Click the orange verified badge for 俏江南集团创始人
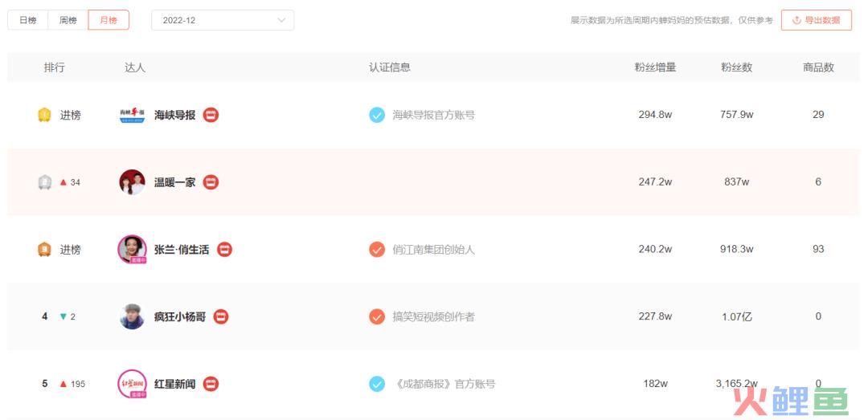Screen dimensions: 868x420 coord(377,250)
